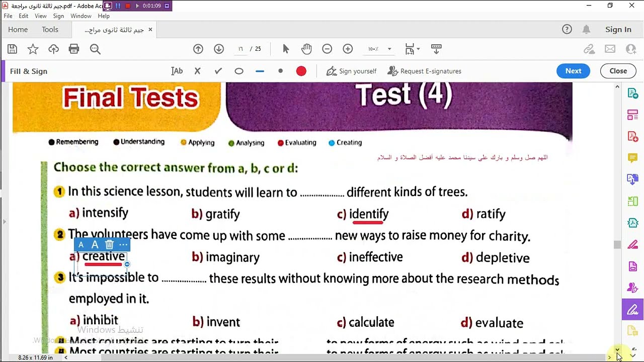Upload the file to cloud storage
The height and width of the screenshot is (362, 644).
click(53, 49)
